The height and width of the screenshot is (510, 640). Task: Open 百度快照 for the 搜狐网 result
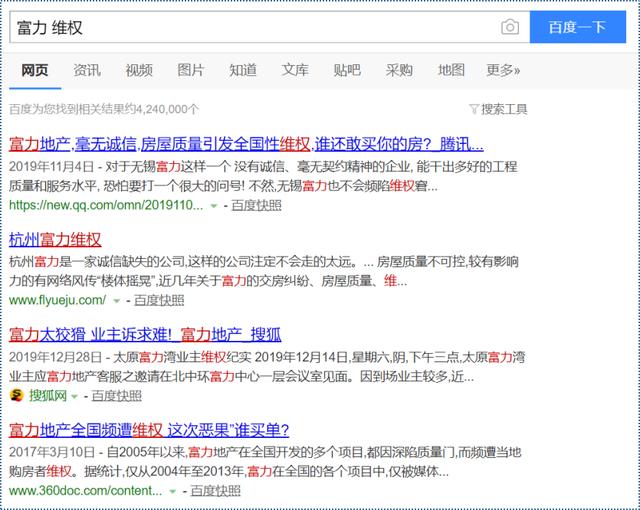tap(117, 396)
